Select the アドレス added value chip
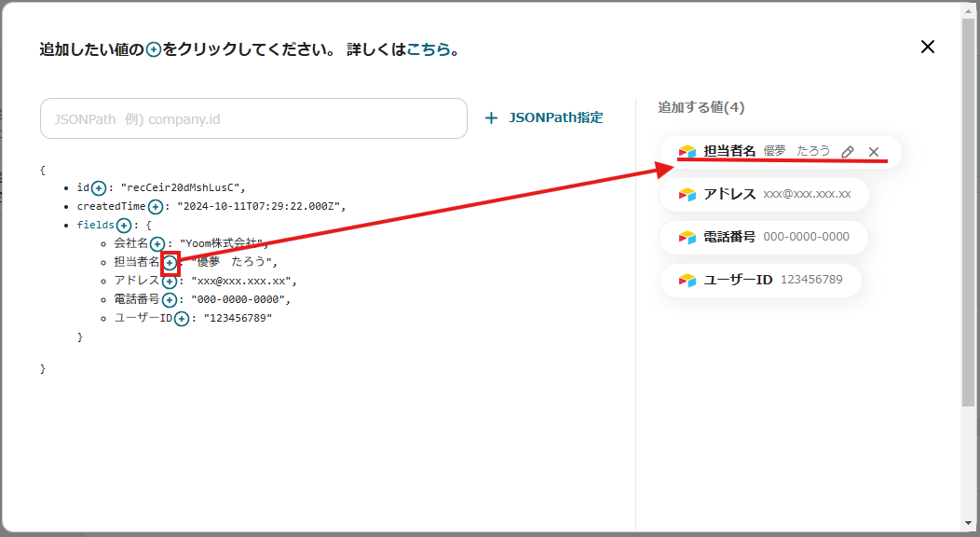Viewport: 980px width, 537px height. point(764,195)
